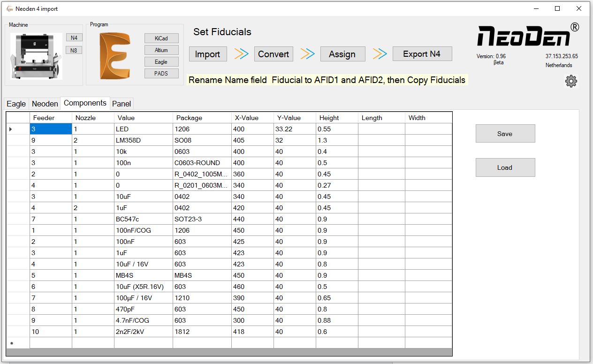Minimize the Neoden 4 import window
The height and width of the screenshot is (364, 593).
click(x=536, y=8)
